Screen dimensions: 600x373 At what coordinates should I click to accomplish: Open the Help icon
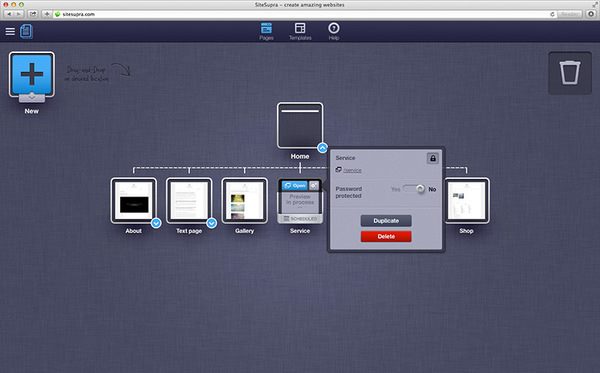[334, 31]
